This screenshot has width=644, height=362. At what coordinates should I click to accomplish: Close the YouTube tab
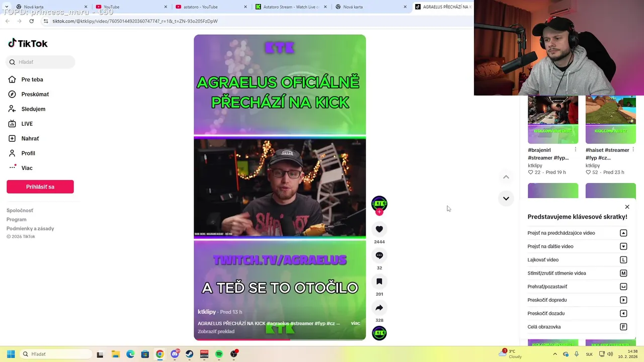166,7
